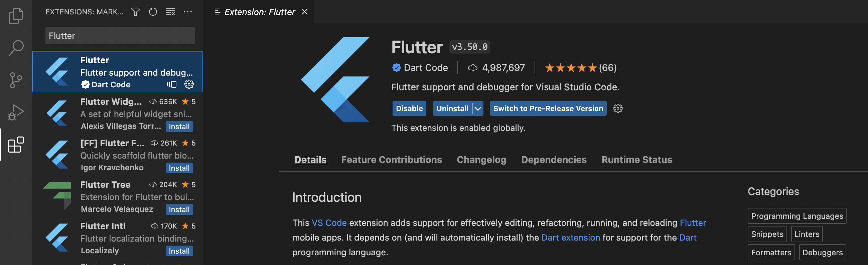Viewport: 868px width, 265px height.
Task: Open the Dependencies tab
Action: pyautogui.click(x=554, y=160)
